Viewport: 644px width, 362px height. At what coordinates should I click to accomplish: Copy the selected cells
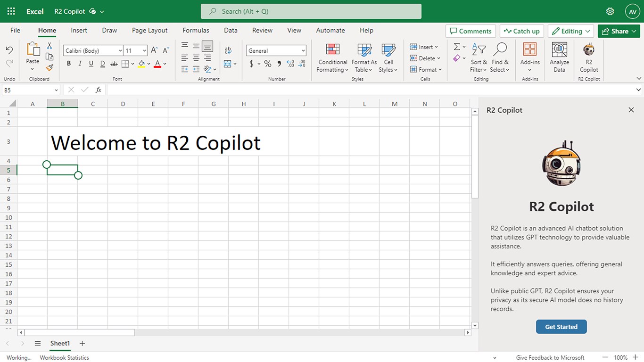pyautogui.click(x=50, y=57)
